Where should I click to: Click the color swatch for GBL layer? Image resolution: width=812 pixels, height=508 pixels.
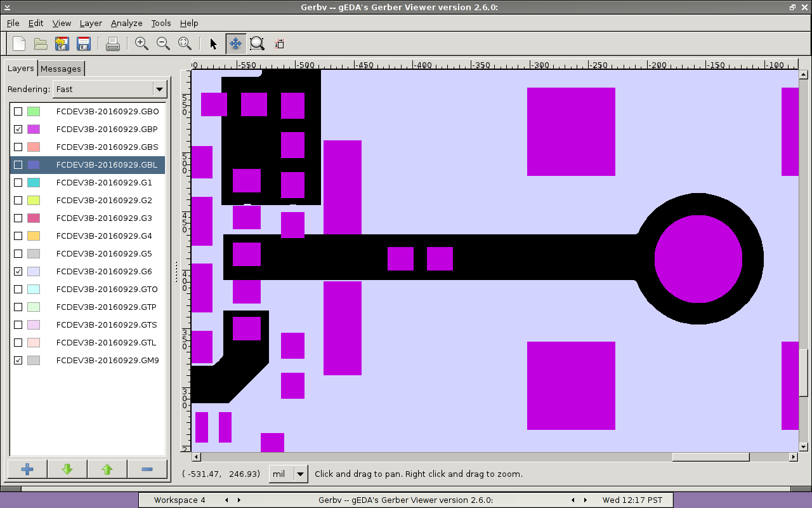(x=34, y=165)
